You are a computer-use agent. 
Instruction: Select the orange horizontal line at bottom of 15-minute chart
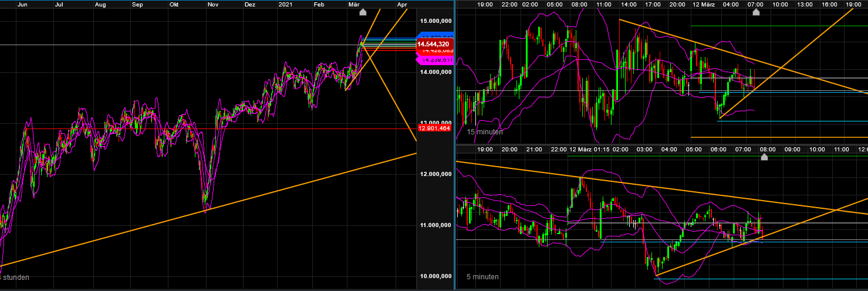(775, 137)
